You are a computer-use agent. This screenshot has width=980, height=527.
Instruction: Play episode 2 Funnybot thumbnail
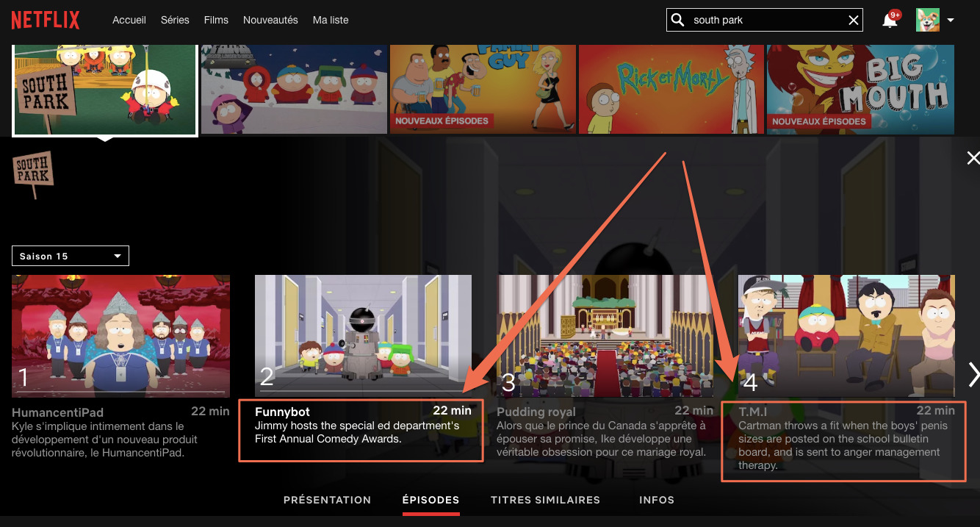point(363,336)
